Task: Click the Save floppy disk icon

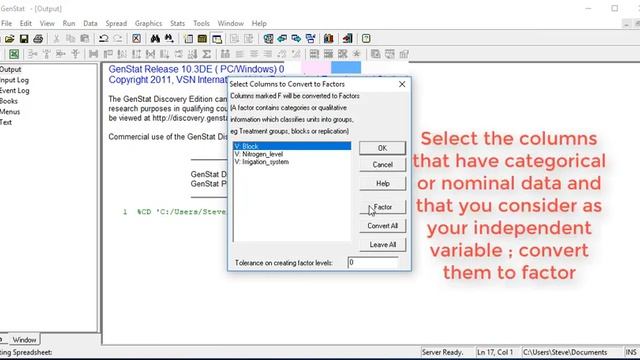Action: 24,39
